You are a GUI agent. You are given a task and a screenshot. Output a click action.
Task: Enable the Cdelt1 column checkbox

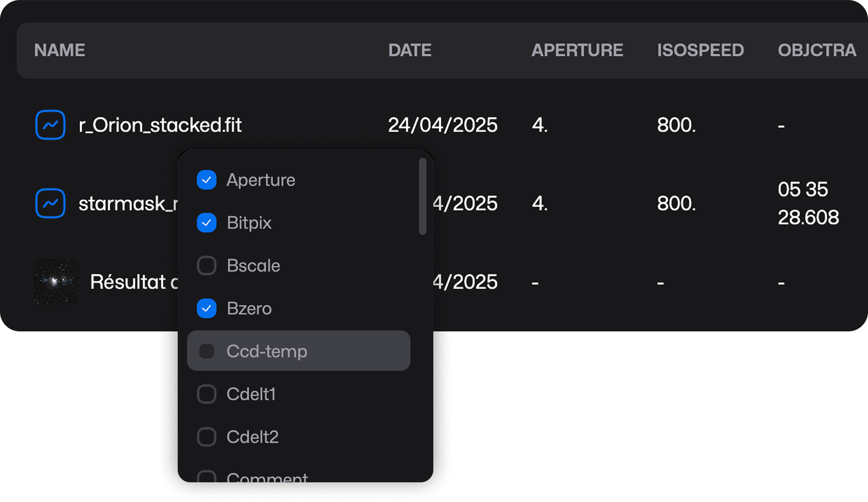[x=206, y=394]
